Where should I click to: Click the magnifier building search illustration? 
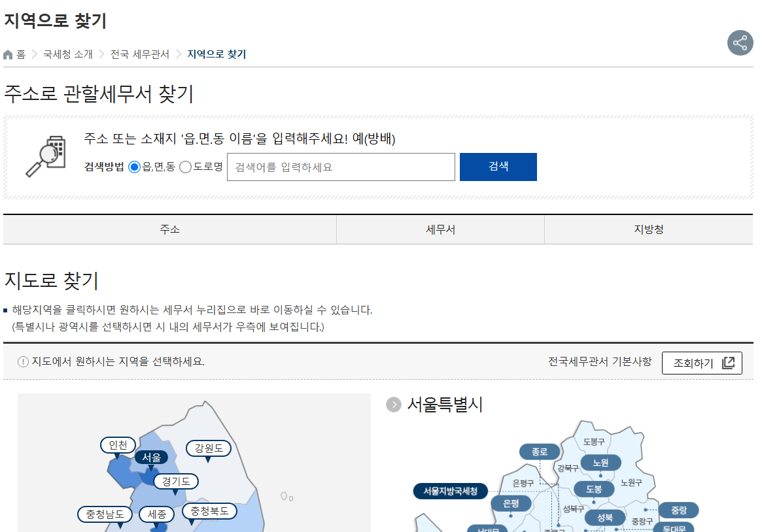(x=46, y=156)
